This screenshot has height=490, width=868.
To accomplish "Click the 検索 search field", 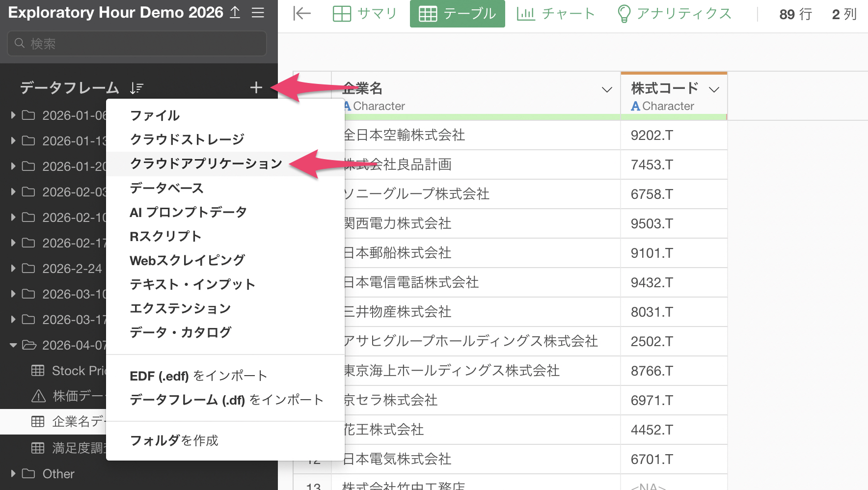I will pyautogui.click(x=137, y=44).
